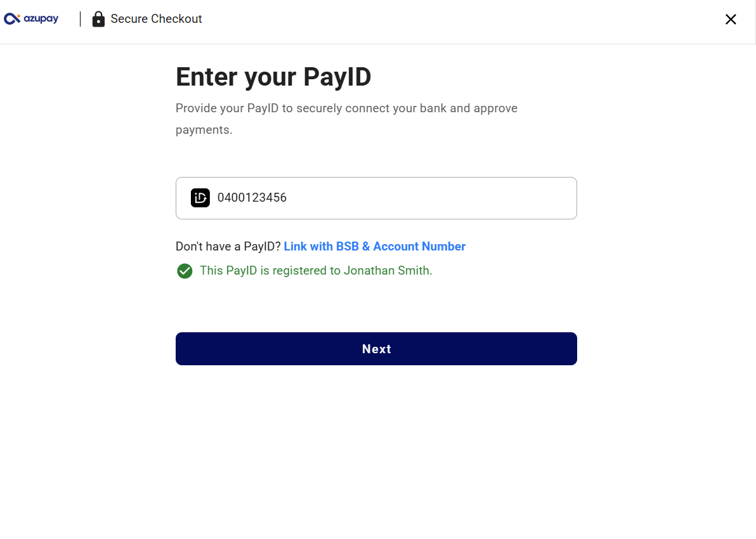Click the black PayID logo icon

200,198
